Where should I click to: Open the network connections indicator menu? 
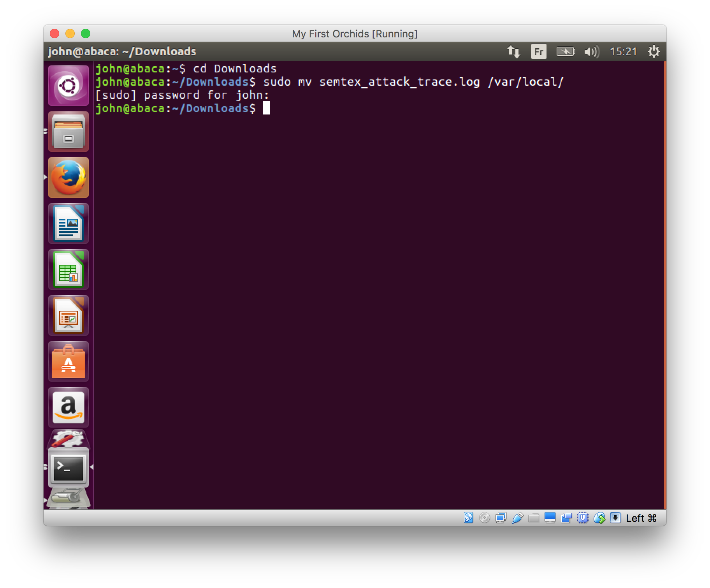pyautogui.click(x=513, y=51)
